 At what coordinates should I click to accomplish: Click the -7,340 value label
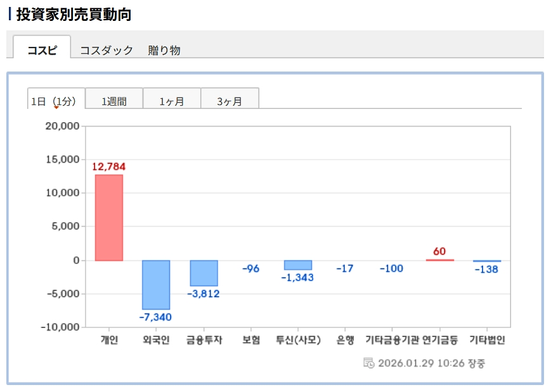[x=156, y=317]
